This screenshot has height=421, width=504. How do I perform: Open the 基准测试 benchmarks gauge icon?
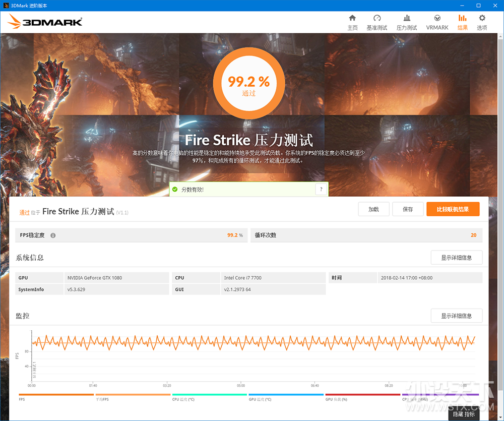pyautogui.click(x=377, y=18)
